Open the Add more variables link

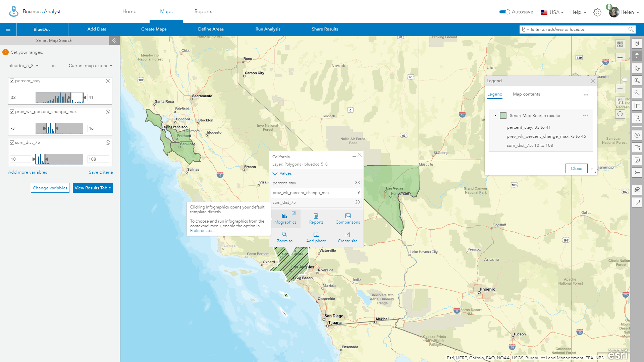28,172
